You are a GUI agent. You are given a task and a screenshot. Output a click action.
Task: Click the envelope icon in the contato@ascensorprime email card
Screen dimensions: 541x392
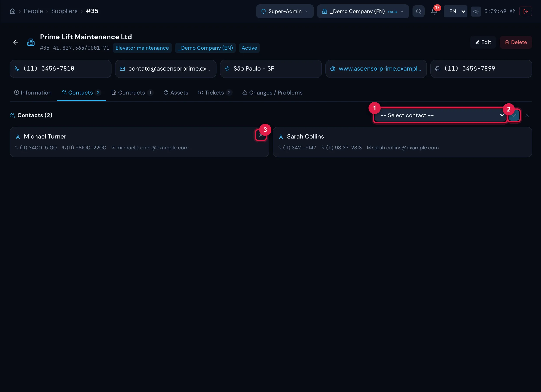(122, 69)
